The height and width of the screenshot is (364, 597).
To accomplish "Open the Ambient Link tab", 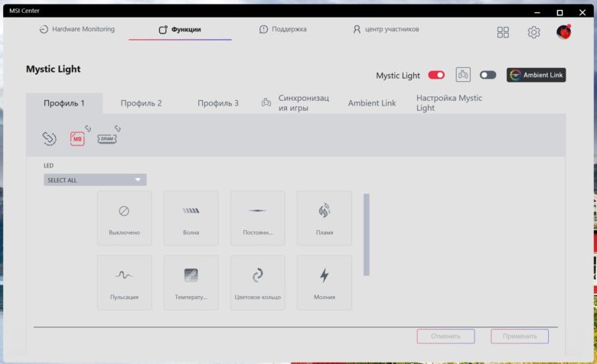I will coord(372,103).
